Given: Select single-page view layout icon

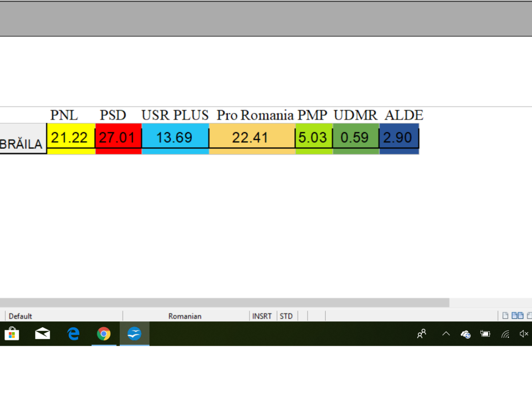Looking at the screenshot, I should (x=505, y=316).
